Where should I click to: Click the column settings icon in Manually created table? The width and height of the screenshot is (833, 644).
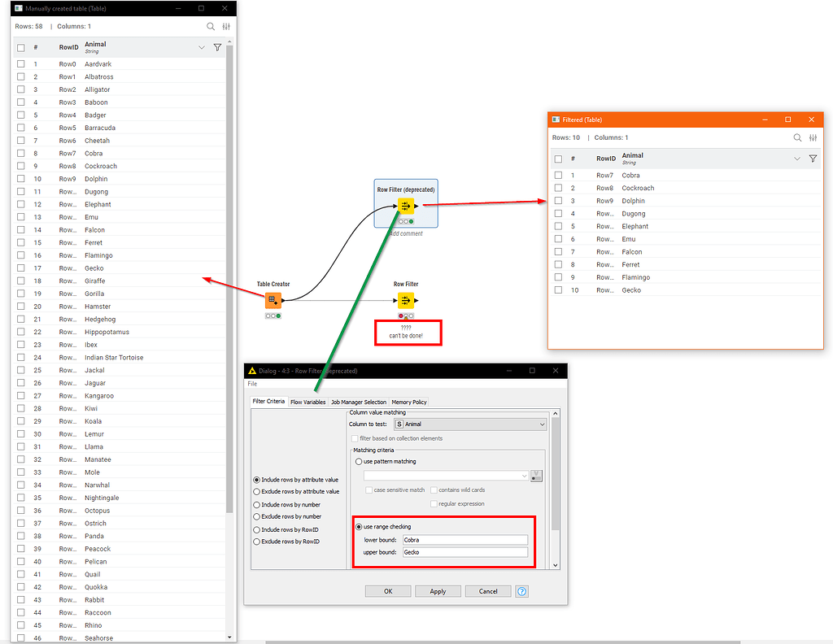click(x=226, y=26)
